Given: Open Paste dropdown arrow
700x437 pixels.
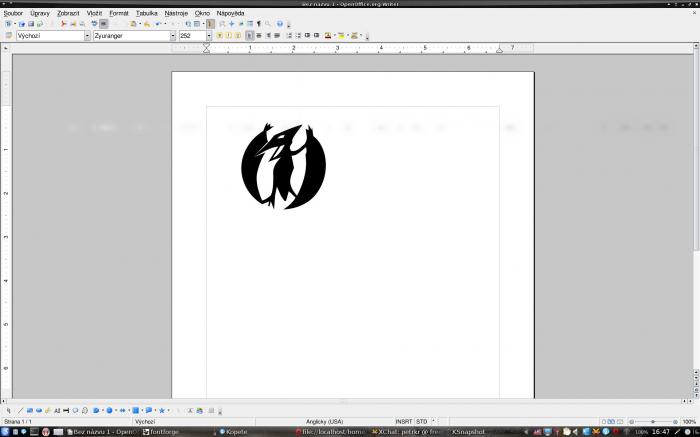Looking at the screenshot, I should [140, 24].
